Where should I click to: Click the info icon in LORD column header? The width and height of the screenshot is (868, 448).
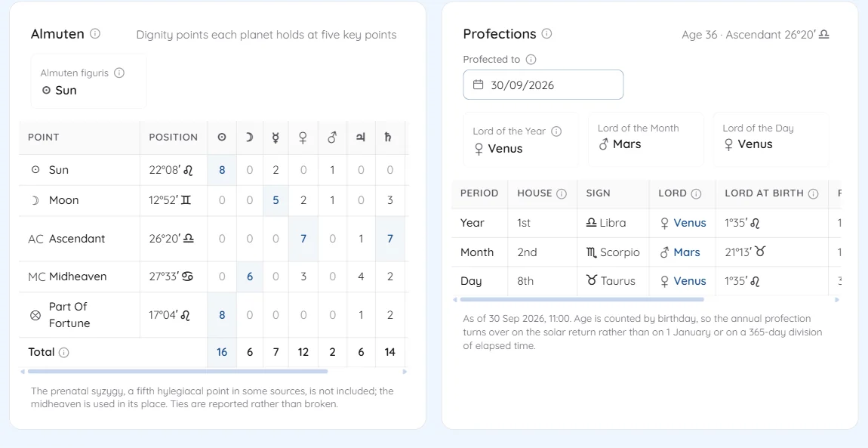tap(697, 193)
